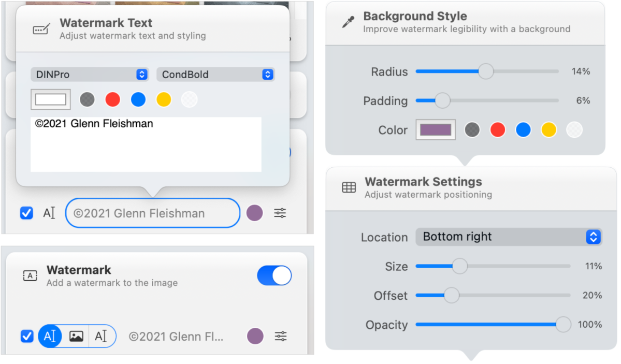Viewport: 621px width, 364px height.
Task: Toggle the Watermark switch off
Action: coord(275,276)
